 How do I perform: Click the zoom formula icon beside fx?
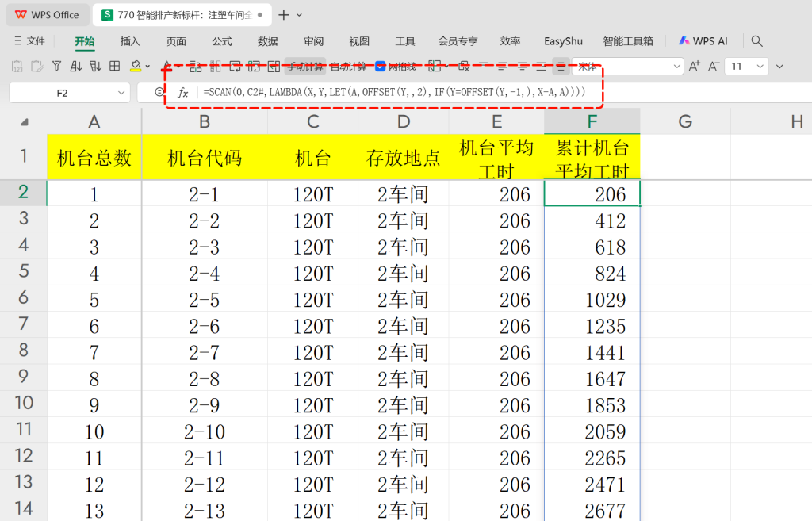pyautogui.click(x=159, y=92)
